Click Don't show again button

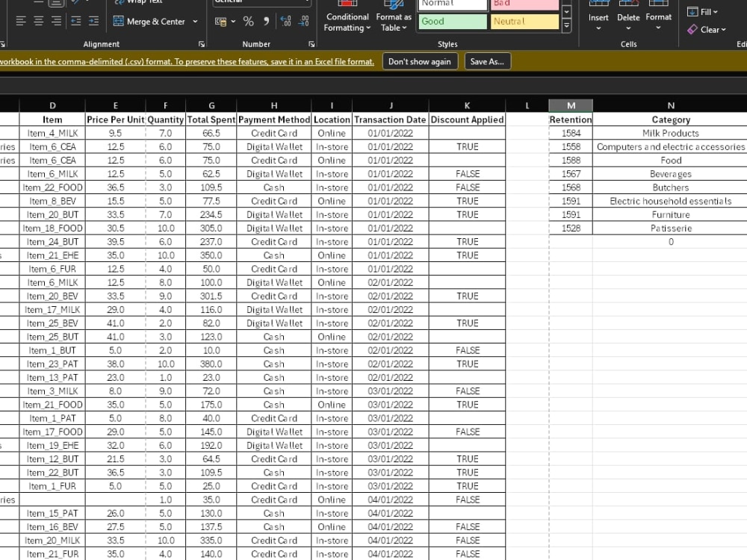coord(420,61)
